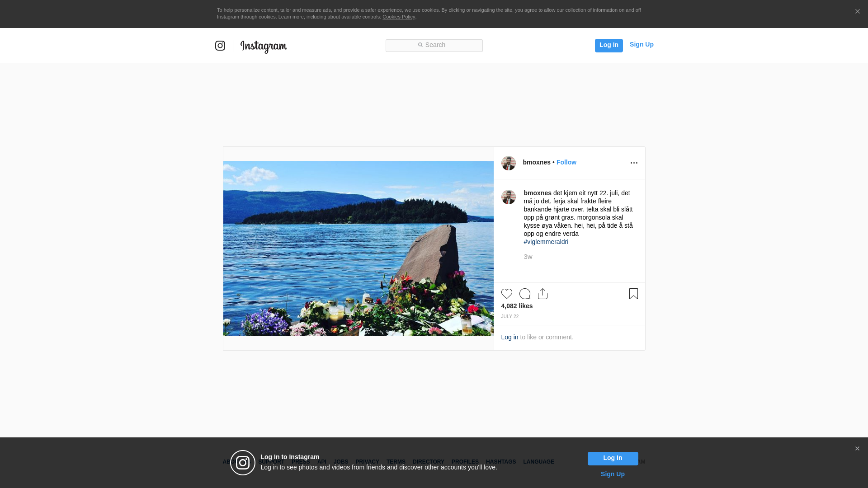Image resolution: width=868 pixels, height=488 pixels.
Task: Dismiss the cookie notice banner
Action: pyautogui.click(x=857, y=12)
